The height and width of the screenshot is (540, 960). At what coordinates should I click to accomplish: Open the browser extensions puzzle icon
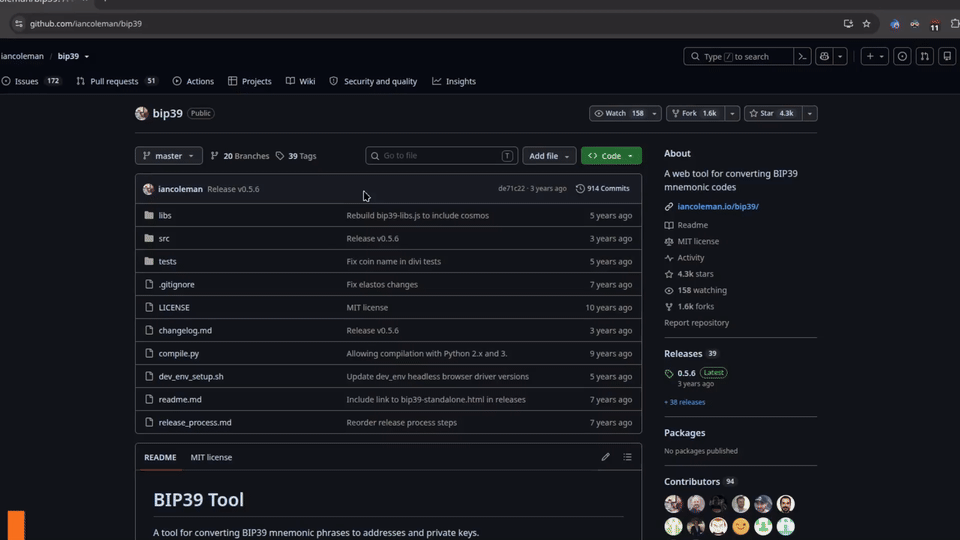(x=954, y=24)
